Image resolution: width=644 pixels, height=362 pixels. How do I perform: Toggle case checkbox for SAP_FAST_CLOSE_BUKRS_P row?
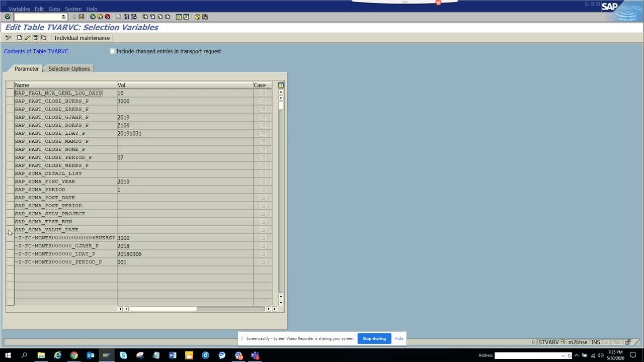pos(263,101)
